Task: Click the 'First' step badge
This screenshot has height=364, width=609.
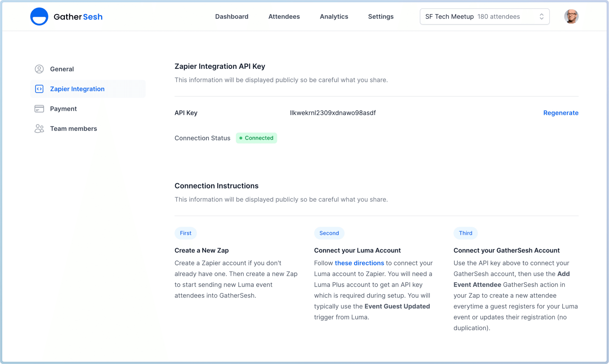Action: coord(185,233)
